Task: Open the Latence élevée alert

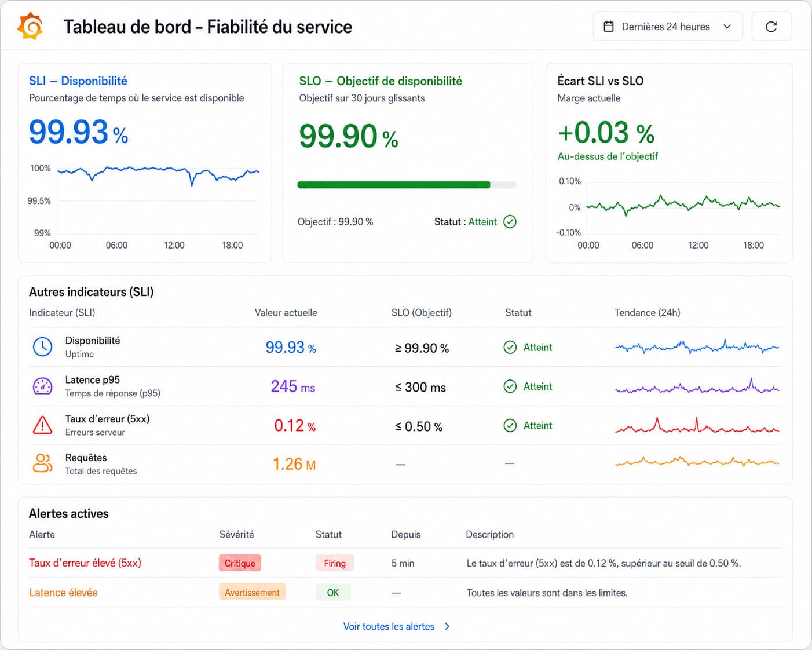Action: point(63,593)
